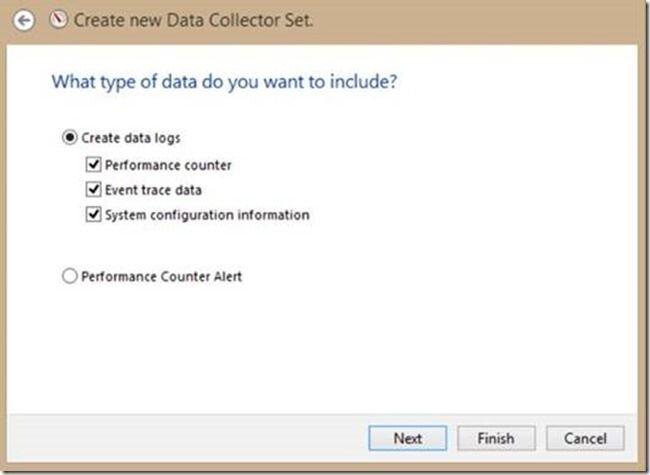This screenshot has height=475, width=650.
Task: Click the tan window title bar area
Action: coord(477,21)
